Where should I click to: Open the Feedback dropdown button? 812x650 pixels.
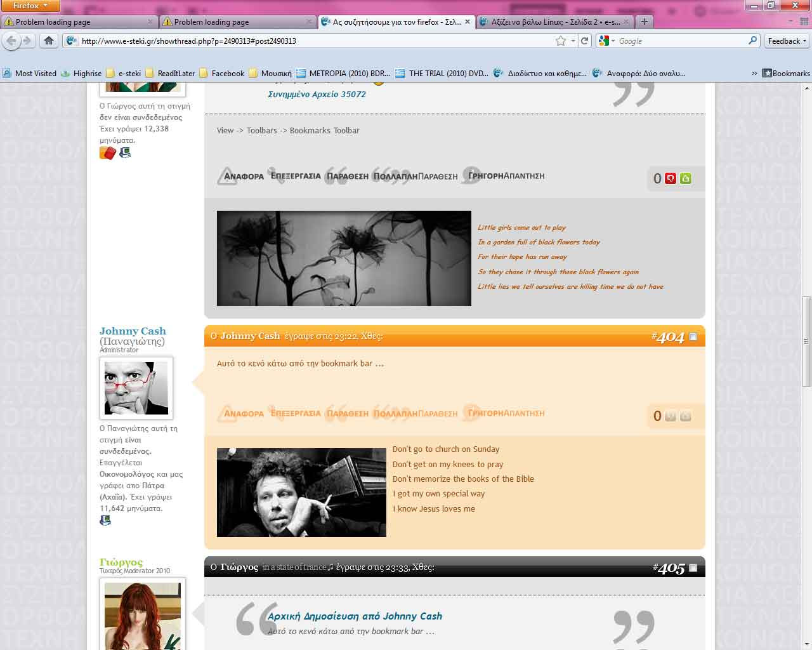click(x=787, y=41)
